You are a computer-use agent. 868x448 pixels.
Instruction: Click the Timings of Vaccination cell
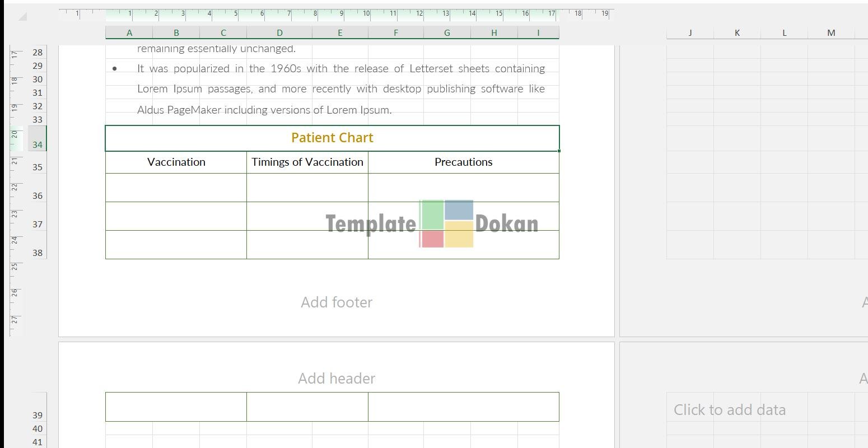pyautogui.click(x=307, y=162)
